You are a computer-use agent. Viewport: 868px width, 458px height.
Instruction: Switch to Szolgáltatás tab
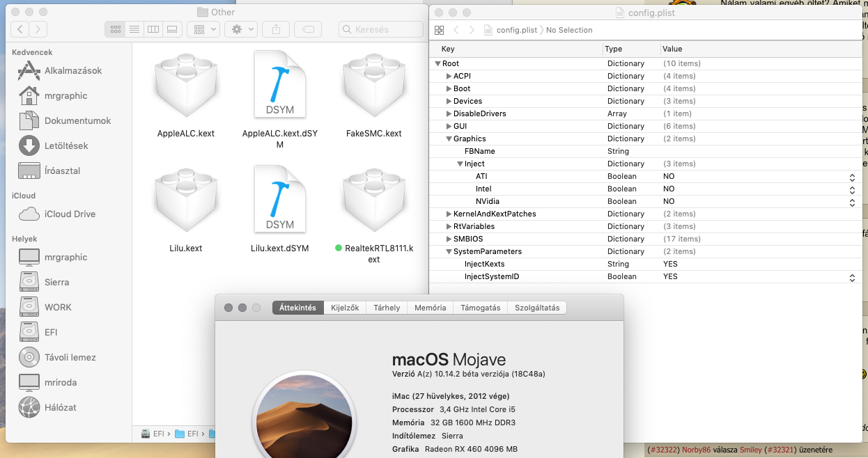[x=537, y=308]
